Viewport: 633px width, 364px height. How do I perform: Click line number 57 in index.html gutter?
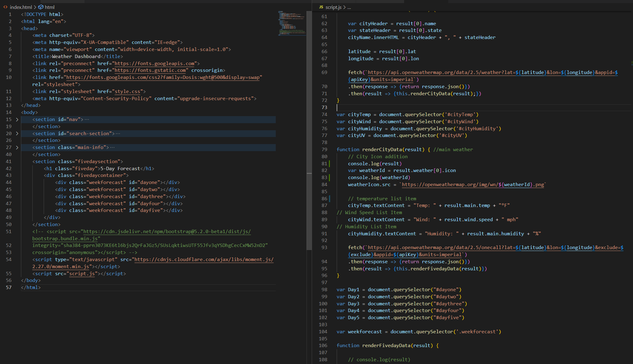[9, 288]
